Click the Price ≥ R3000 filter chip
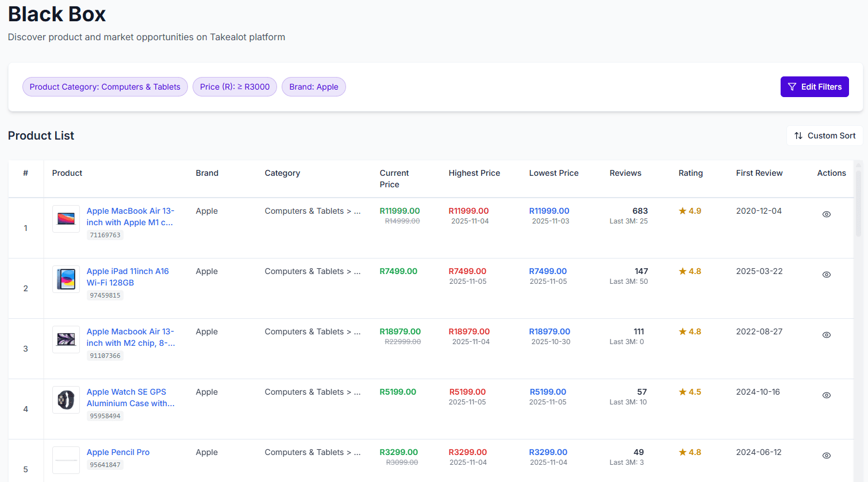This screenshot has height=482, width=868. click(235, 86)
